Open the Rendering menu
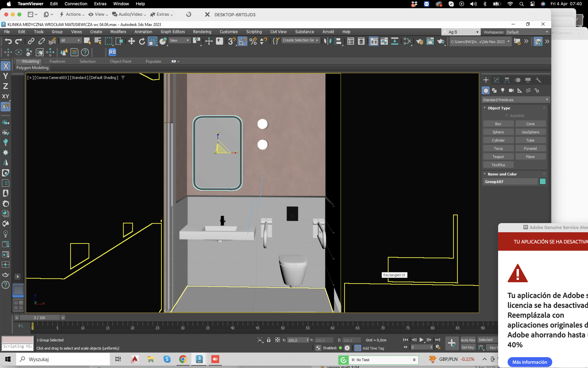This screenshot has height=368, width=588. pyautogui.click(x=202, y=32)
